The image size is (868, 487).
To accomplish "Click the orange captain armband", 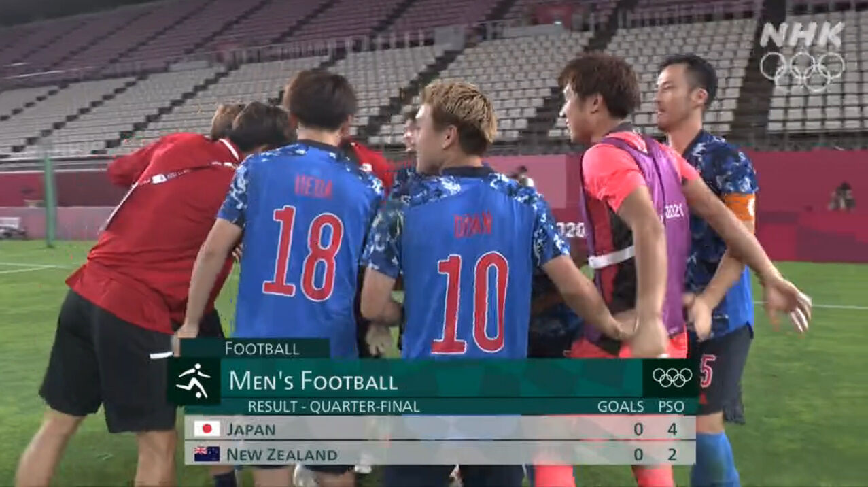I will coord(740,207).
